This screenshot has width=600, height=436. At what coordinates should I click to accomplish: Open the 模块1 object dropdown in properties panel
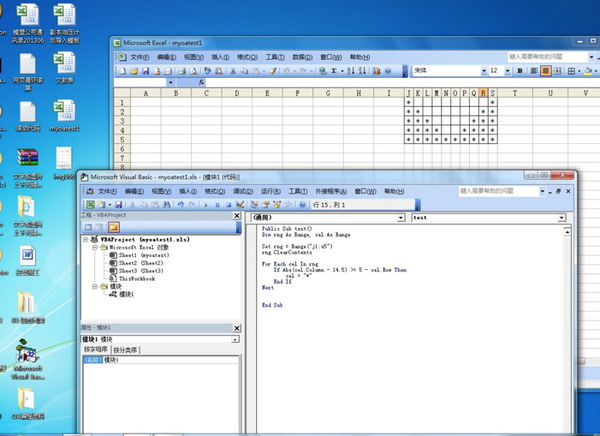tap(235, 340)
